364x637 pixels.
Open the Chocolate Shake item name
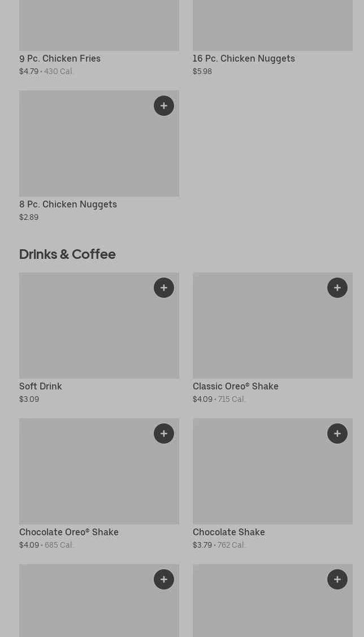pyautogui.click(x=228, y=532)
